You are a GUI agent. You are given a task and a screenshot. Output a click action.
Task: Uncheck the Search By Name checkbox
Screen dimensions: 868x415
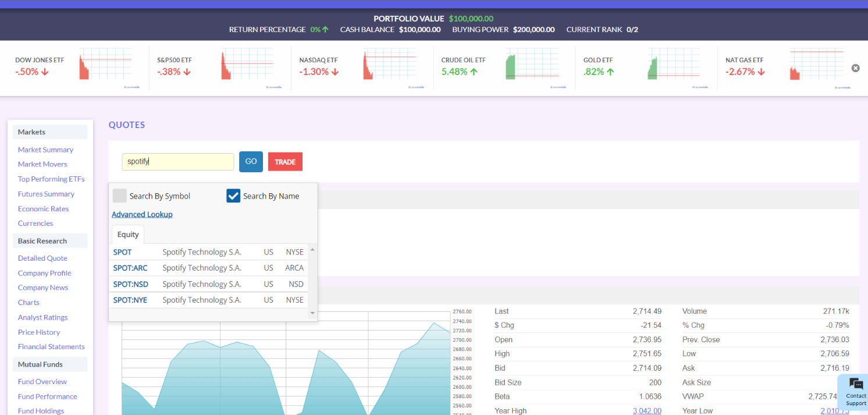(x=233, y=196)
